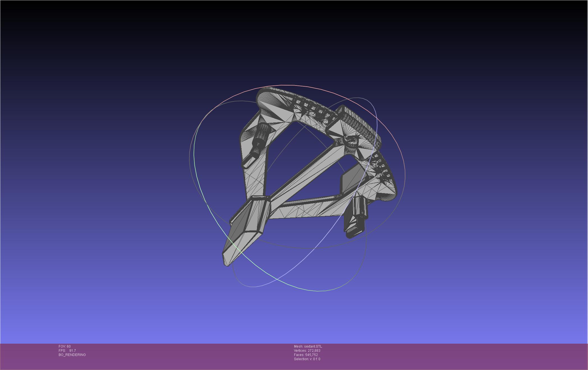The width and height of the screenshot is (588, 370).
Task: Click the Vertices count text
Action: coord(307,351)
